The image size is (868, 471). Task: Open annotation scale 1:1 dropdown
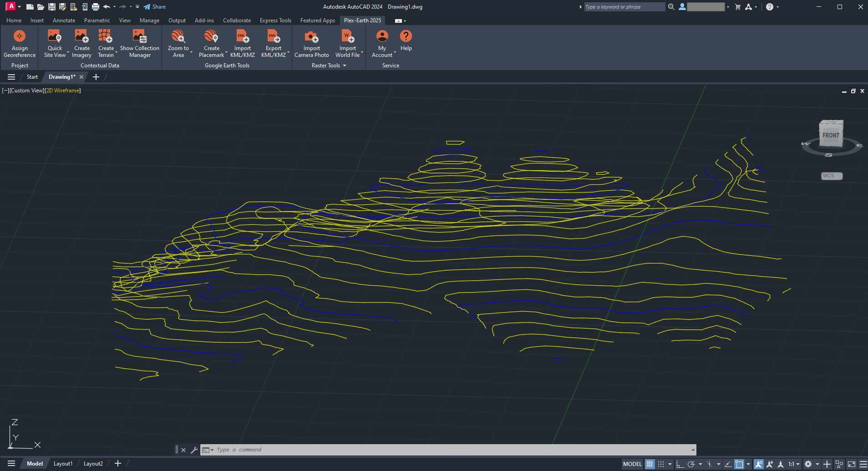(x=794, y=464)
